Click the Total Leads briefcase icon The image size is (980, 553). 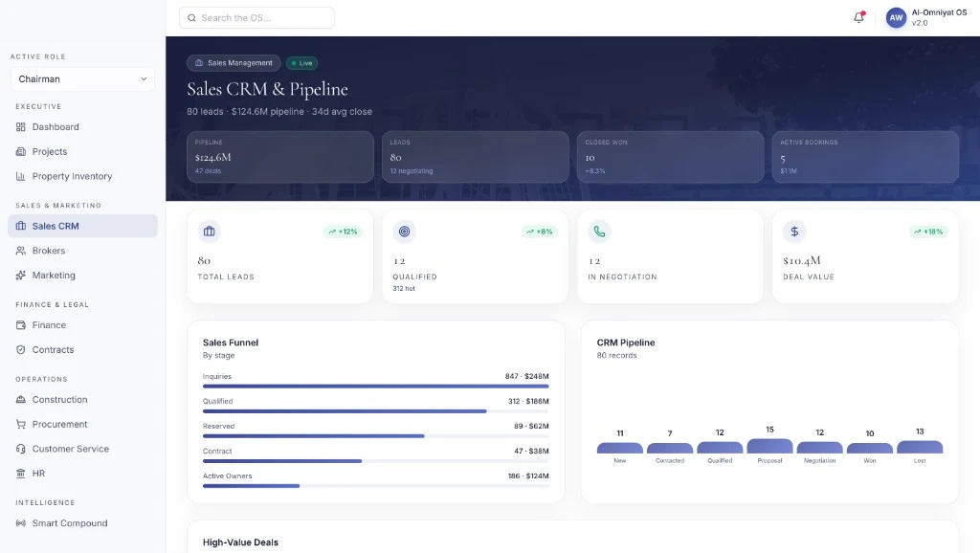(x=210, y=232)
